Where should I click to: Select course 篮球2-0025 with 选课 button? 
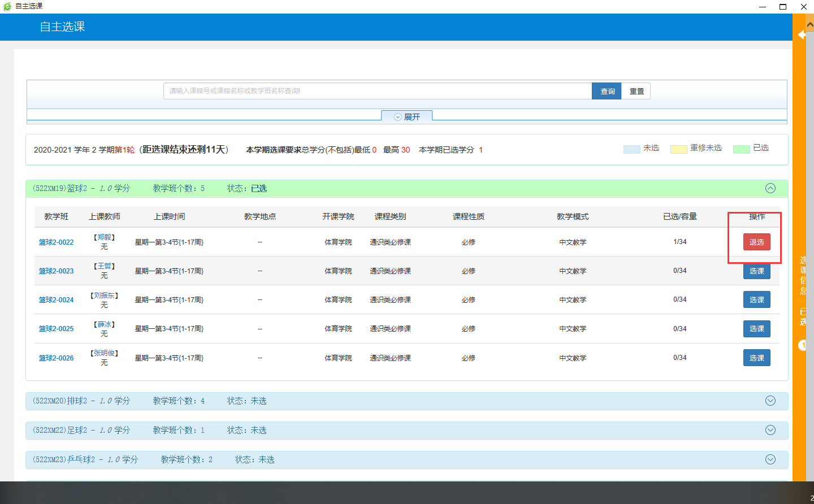756,329
